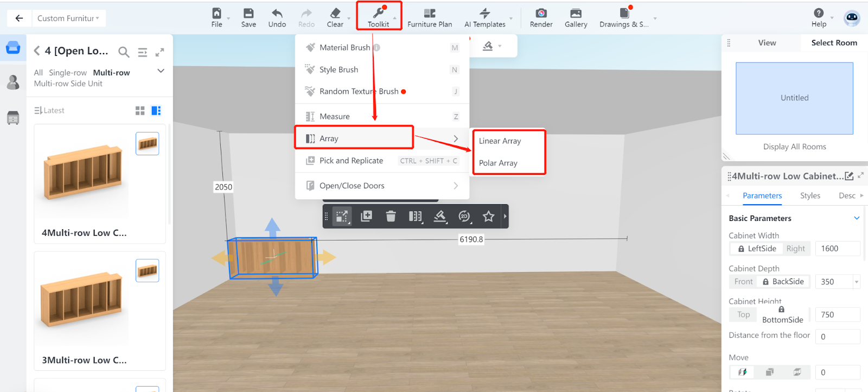Expand the category filter chevron beside Multi-row
The image size is (868, 392).
click(161, 71)
